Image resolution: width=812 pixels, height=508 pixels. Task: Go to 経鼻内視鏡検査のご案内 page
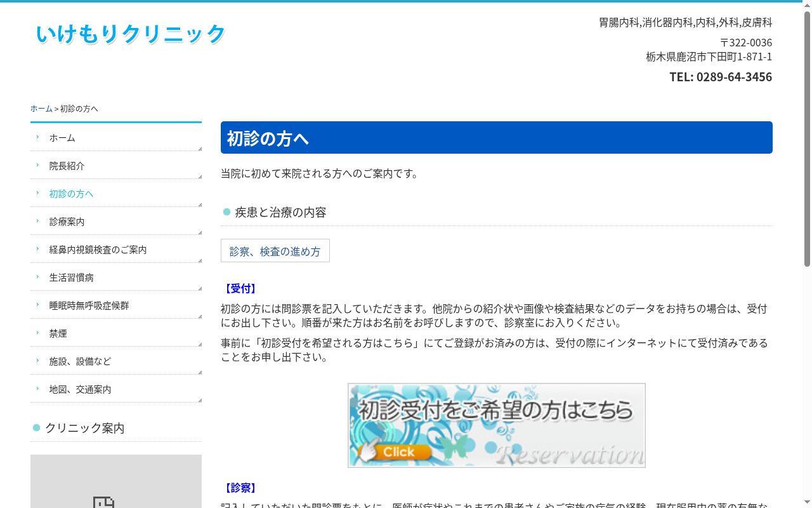tap(116, 249)
